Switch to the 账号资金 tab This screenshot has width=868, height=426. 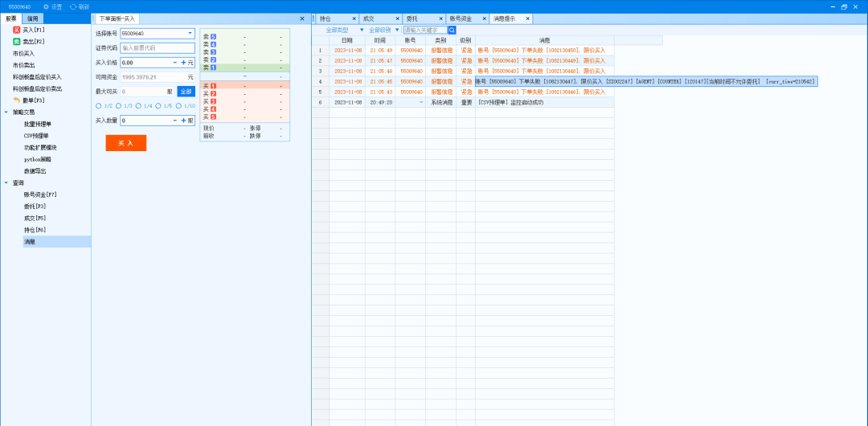(x=461, y=18)
